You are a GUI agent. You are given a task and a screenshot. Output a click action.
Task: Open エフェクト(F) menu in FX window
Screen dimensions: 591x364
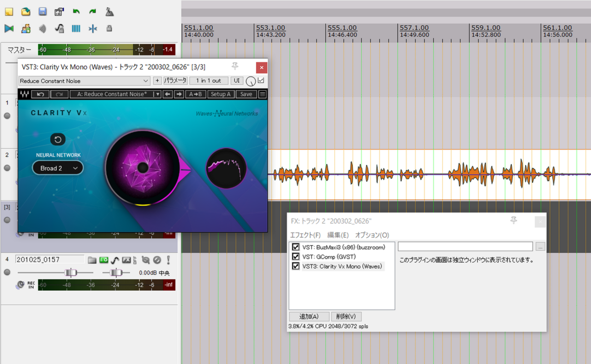coord(305,235)
